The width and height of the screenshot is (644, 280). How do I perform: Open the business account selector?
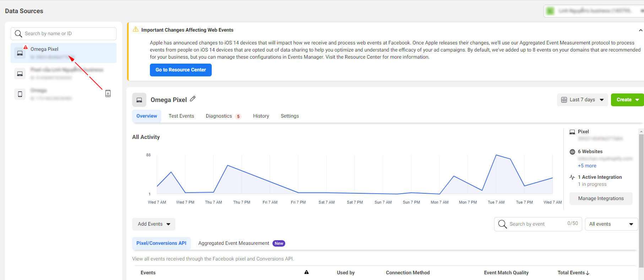click(x=594, y=11)
